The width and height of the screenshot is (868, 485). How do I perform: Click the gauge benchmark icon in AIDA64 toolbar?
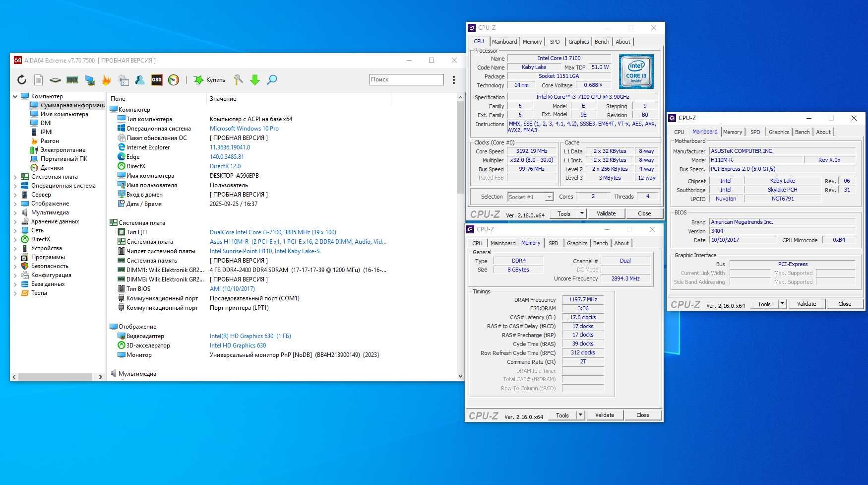click(174, 80)
